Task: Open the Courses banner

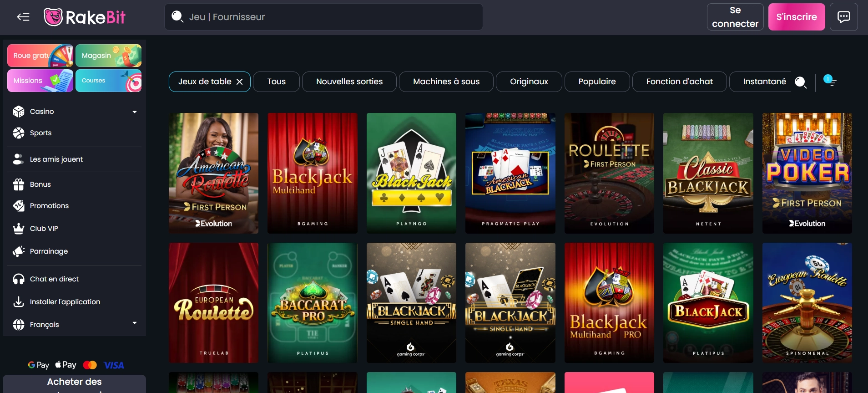Action: [x=108, y=81]
